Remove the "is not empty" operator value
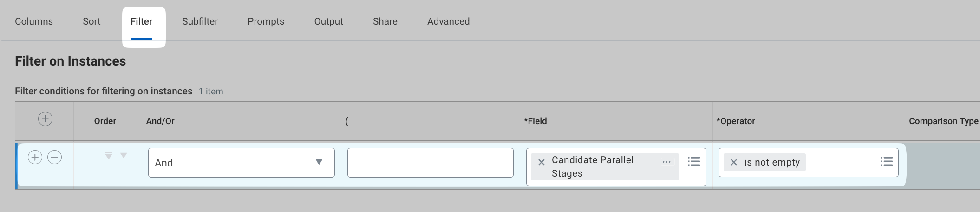 coord(734,162)
